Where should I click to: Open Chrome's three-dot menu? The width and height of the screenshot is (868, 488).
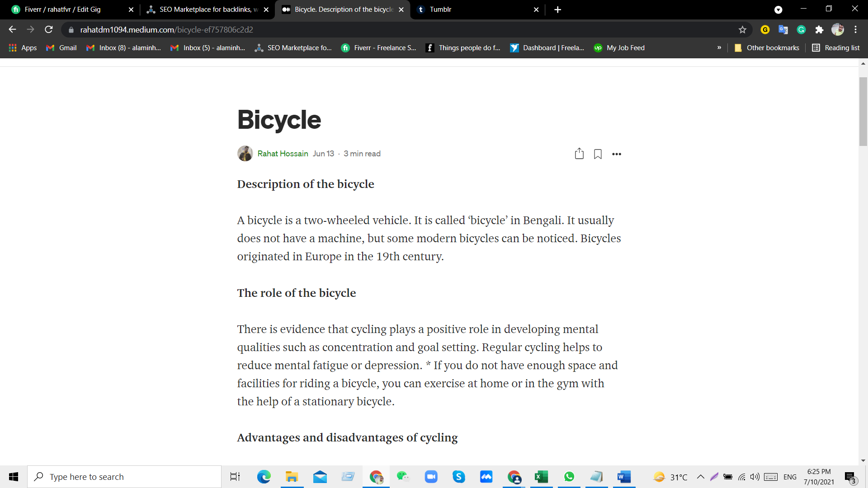[855, 30]
